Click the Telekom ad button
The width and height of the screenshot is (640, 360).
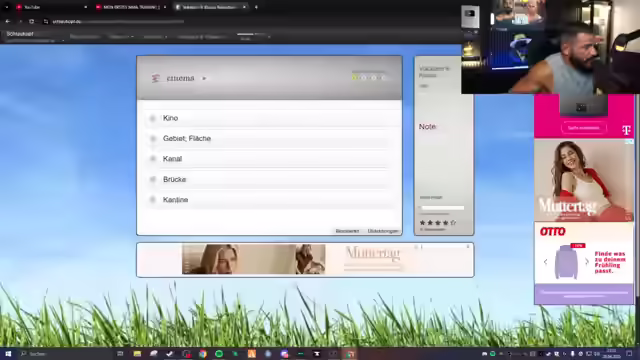[583, 128]
